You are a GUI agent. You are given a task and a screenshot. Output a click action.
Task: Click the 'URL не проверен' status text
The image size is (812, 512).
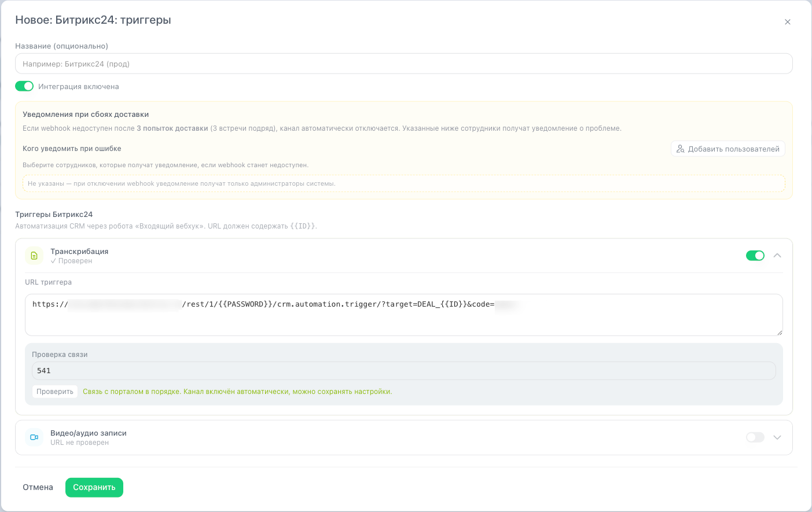pyautogui.click(x=79, y=443)
